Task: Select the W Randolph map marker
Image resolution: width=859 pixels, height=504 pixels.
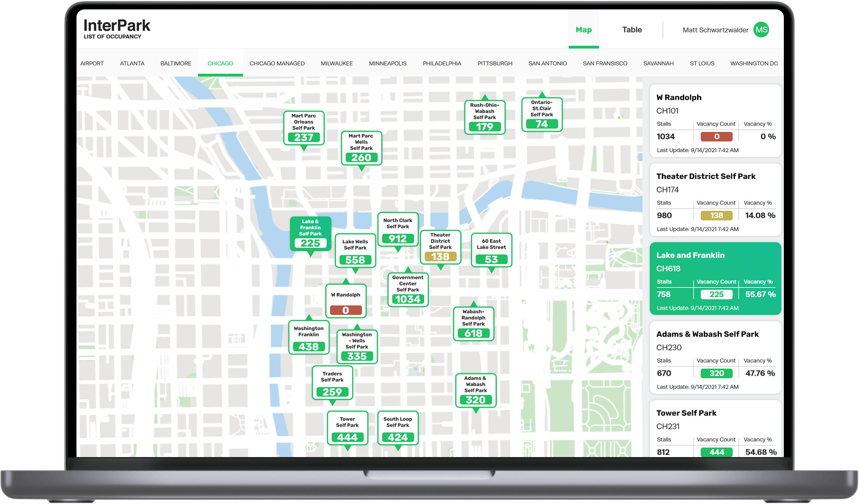Action: 346,301
